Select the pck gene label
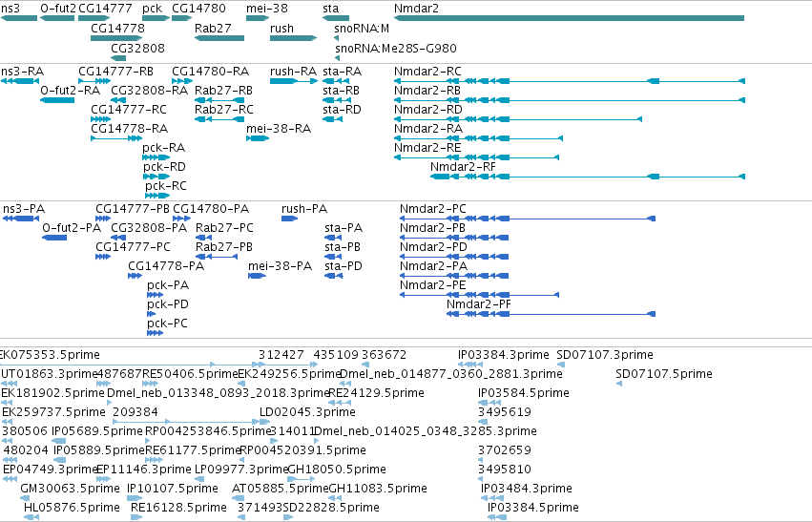The height and width of the screenshot is (522, 812). point(153,9)
